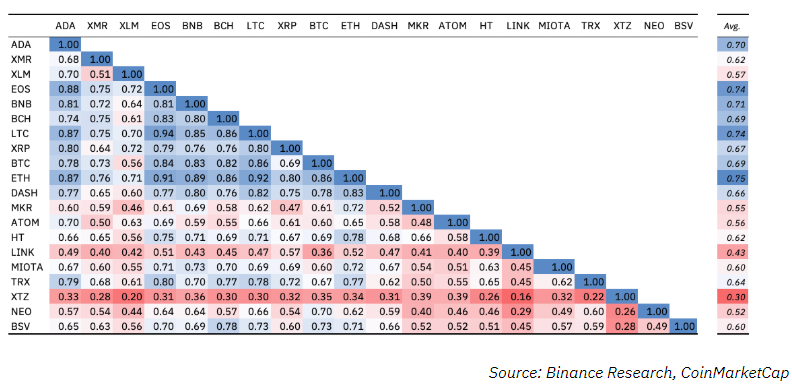Click the ETH average value 0.75
Screen dimensions: 792x385
tap(732, 178)
